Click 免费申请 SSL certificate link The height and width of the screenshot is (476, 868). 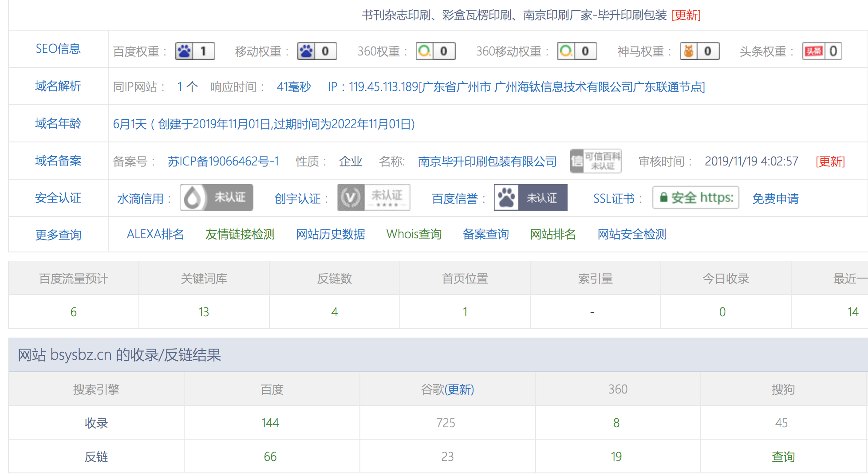(x=775, y=198)
